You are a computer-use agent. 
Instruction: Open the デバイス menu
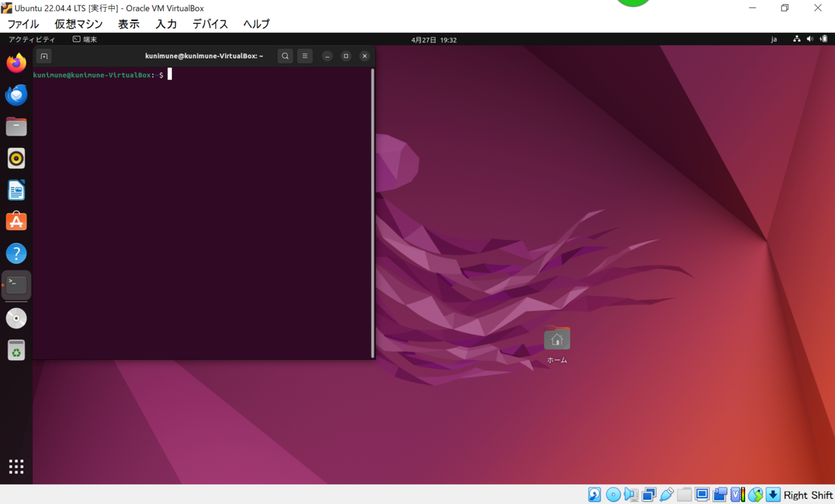coord(210,24)
